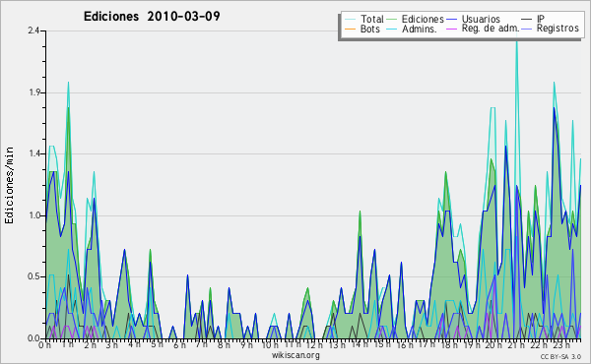Select the 'Ediciones' legend label
The height and width of the screenshot is (364, 591).
click(423, 19)
